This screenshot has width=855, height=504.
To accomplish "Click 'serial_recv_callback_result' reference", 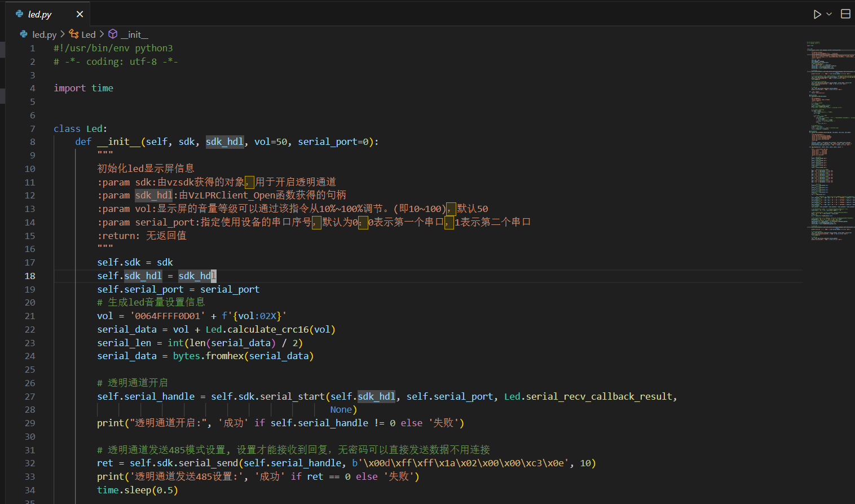I will (x=599, y=396).
